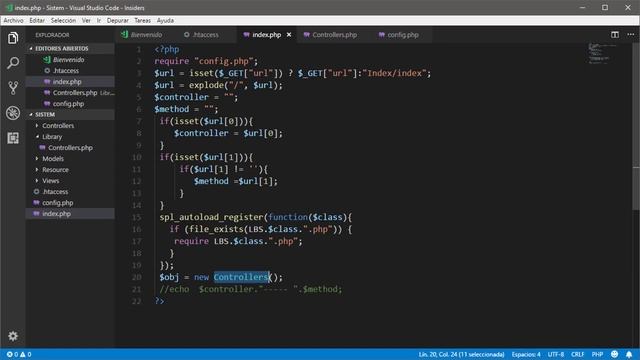
Task: Open the Extensions view in activity bar
Action: coord(13,138)
